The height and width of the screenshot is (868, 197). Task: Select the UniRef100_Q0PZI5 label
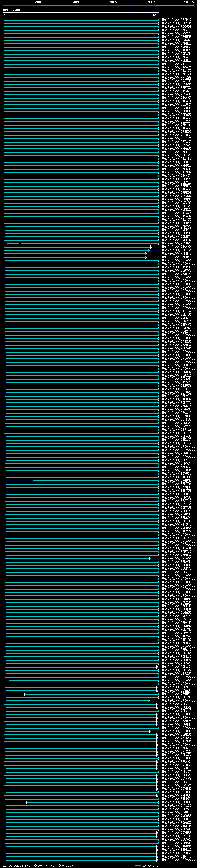coord(176,433)
